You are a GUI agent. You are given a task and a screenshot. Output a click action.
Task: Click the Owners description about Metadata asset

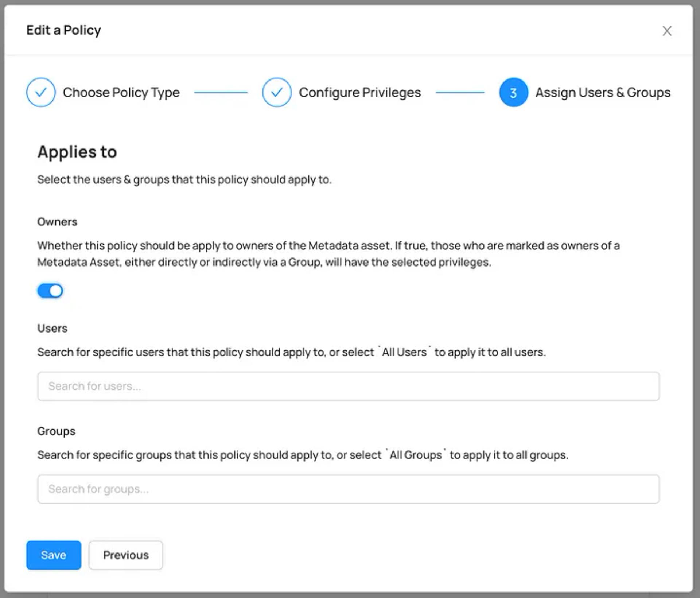(328, 254)
